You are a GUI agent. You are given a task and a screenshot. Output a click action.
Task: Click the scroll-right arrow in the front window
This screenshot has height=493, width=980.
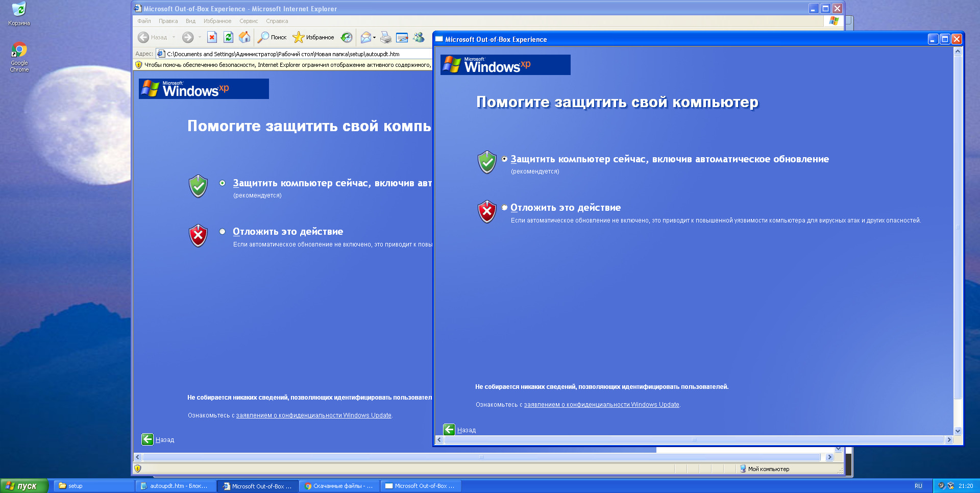click(x=949, y=439)
